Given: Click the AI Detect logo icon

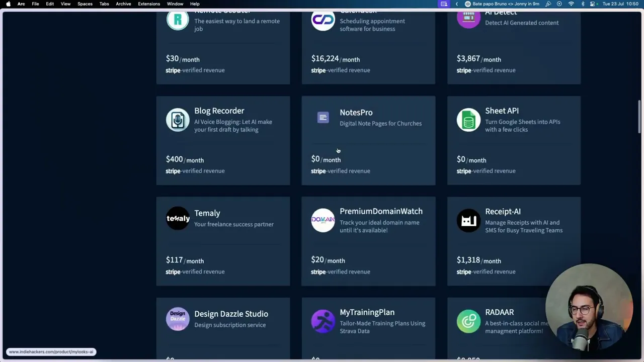Looking at the screenshot, I should tap(468, 19).
